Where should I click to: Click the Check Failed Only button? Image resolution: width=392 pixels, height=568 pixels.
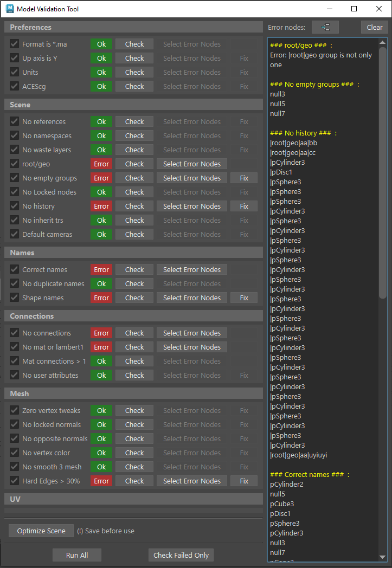(x=181, y=555)
